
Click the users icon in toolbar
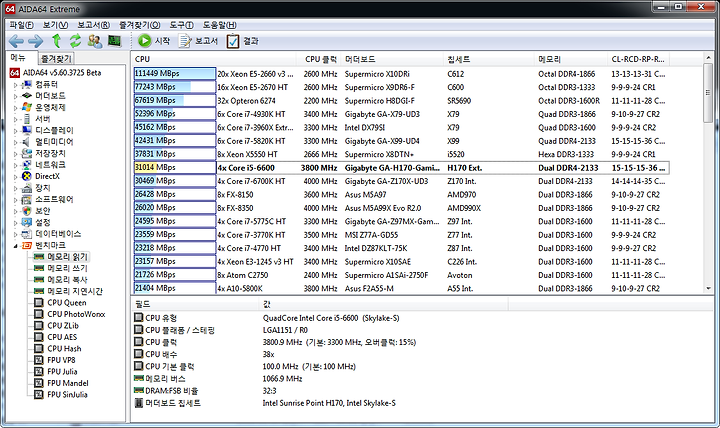95,41
